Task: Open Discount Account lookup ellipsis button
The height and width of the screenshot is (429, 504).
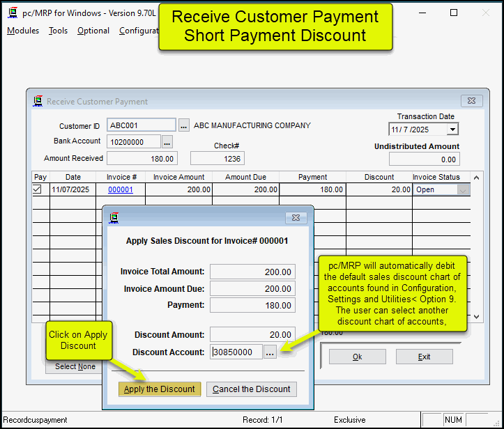Action: [270, 352]
